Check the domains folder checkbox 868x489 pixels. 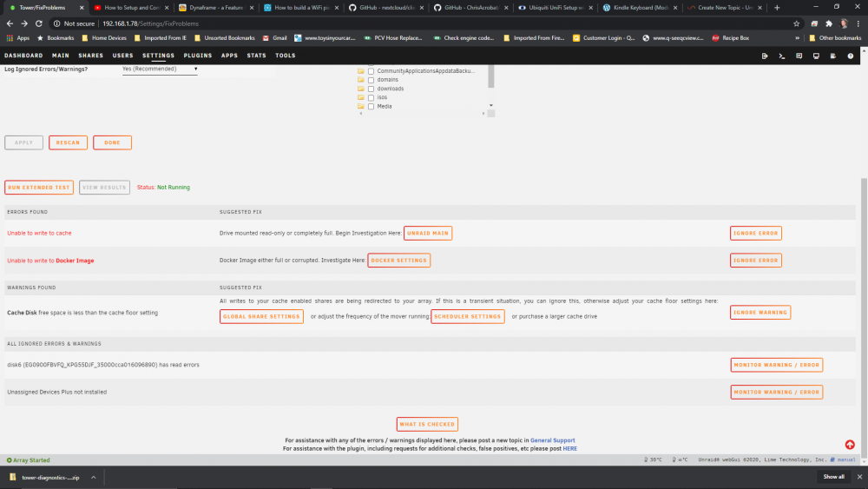(x=371, y=80)
